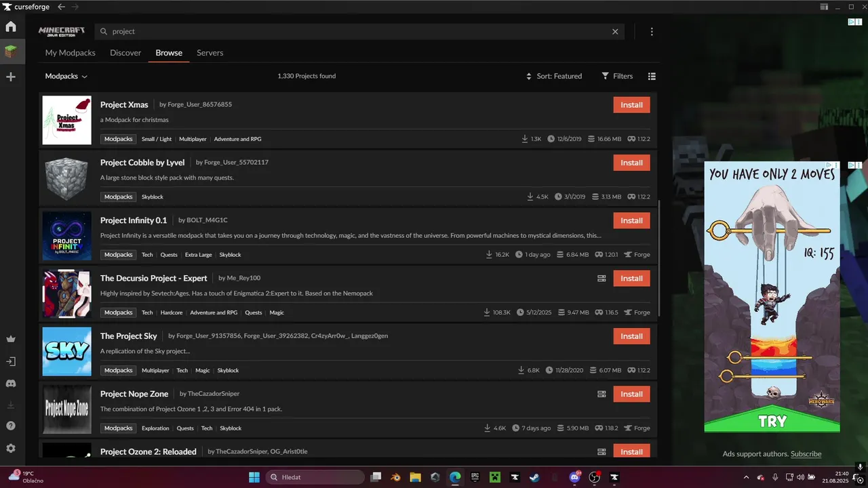Clear the search with the X icon
868x488 pixels.
point(615,31)
